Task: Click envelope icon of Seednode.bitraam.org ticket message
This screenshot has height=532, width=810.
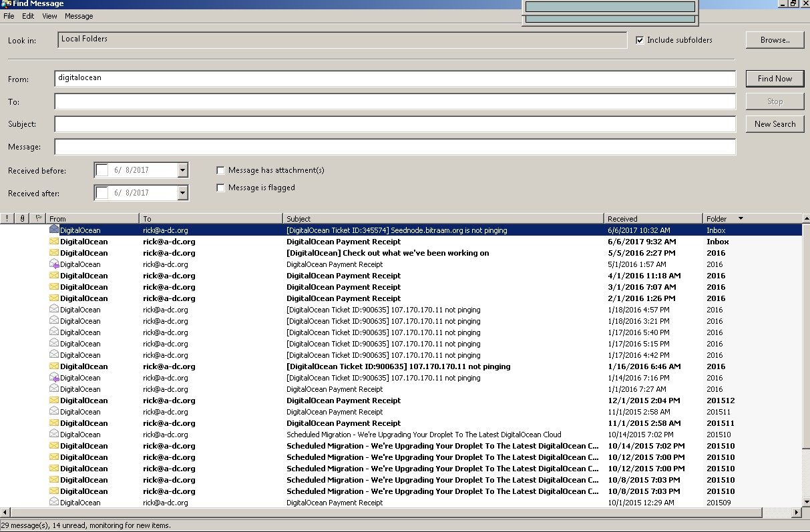Action: [54, 230]
